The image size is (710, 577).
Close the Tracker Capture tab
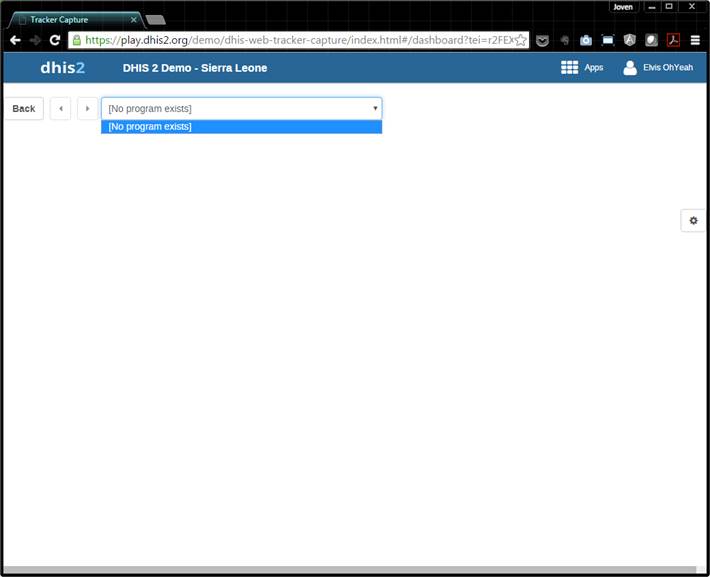[133, 20]
